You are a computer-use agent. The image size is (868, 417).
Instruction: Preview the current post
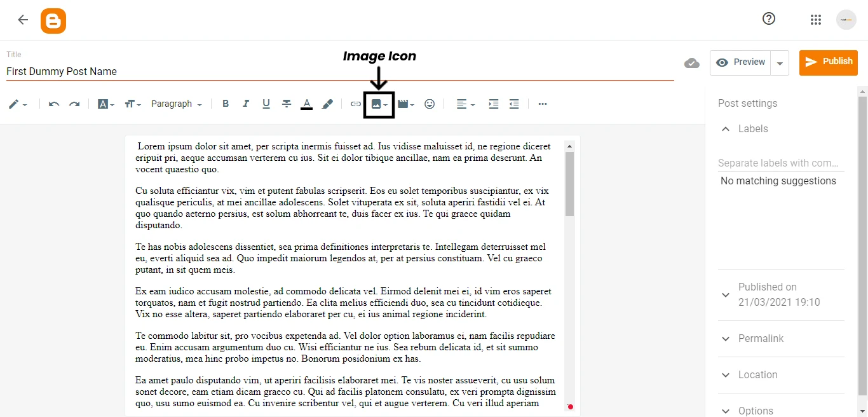[x=740, y=62]
